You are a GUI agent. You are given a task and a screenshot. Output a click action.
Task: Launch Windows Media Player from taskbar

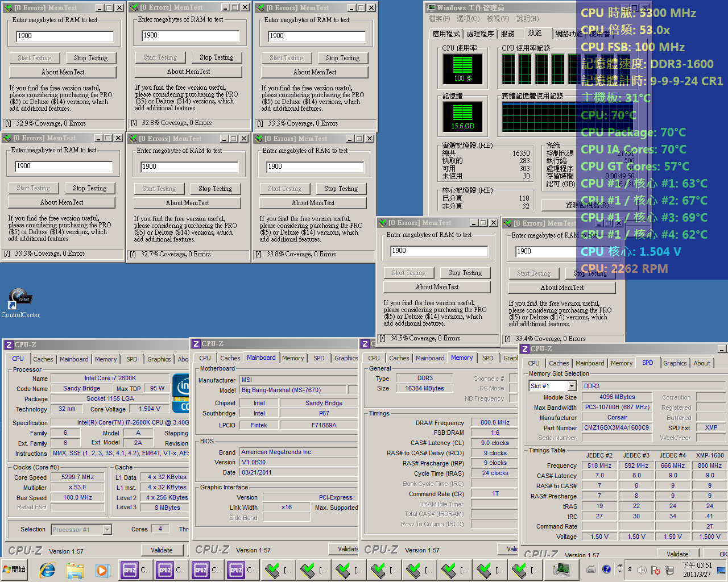tap(102, 569)
